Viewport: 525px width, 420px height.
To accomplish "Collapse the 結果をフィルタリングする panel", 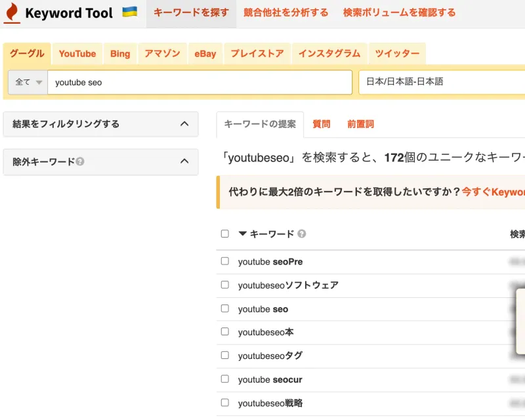I will [186, 124].
